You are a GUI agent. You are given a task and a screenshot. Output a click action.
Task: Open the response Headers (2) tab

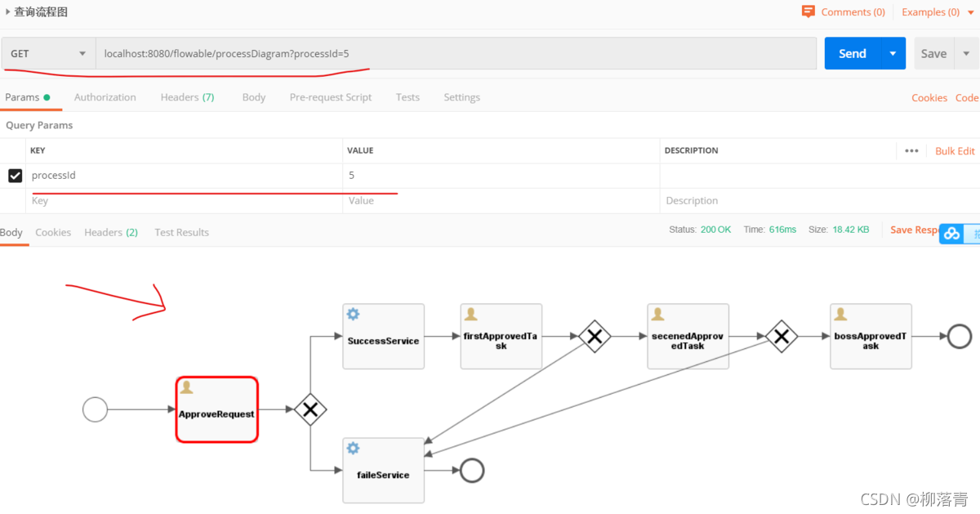pos(111,232)
